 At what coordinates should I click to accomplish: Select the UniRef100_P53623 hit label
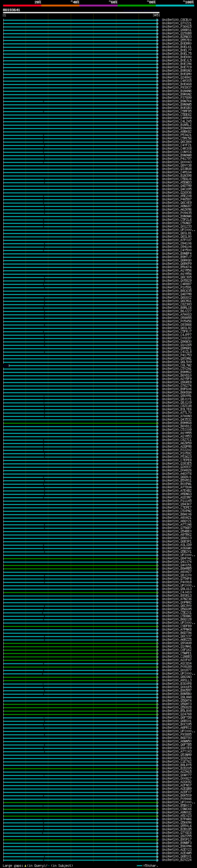coord(176,457)
